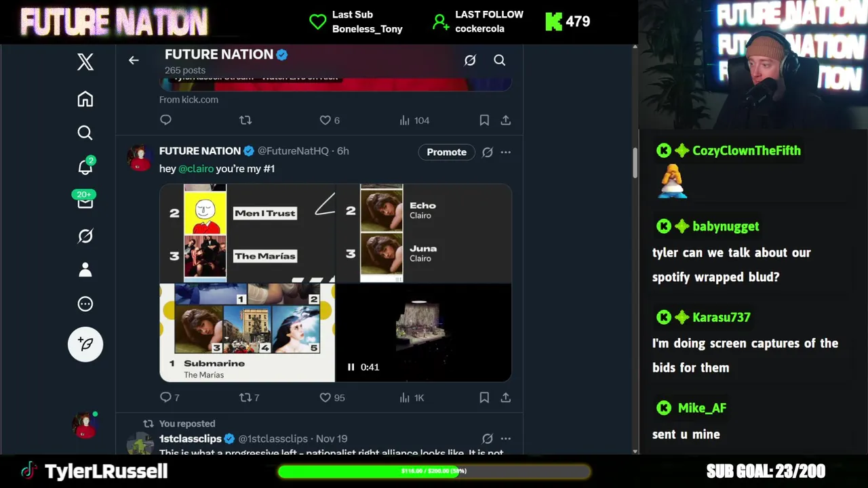This screenshot has height=488, width=868.
Task: Open Profile icon in sidebar
Action: tap(85, 270)
